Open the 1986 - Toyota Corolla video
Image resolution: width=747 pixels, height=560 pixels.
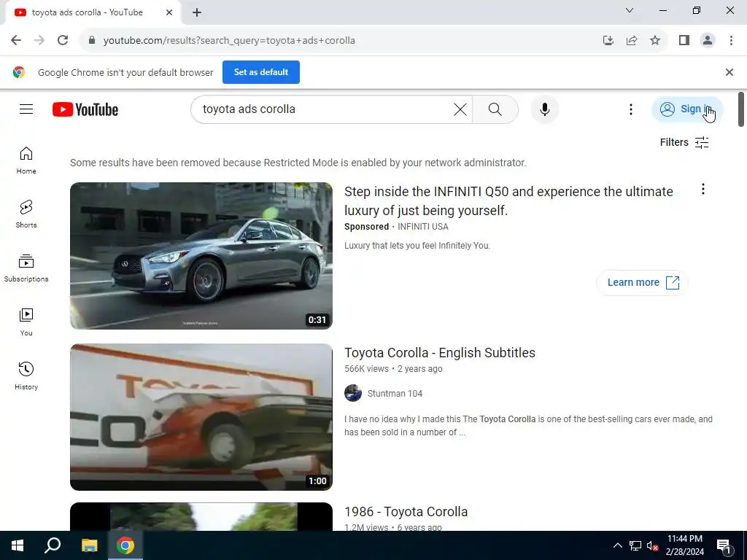pos(406,512)
